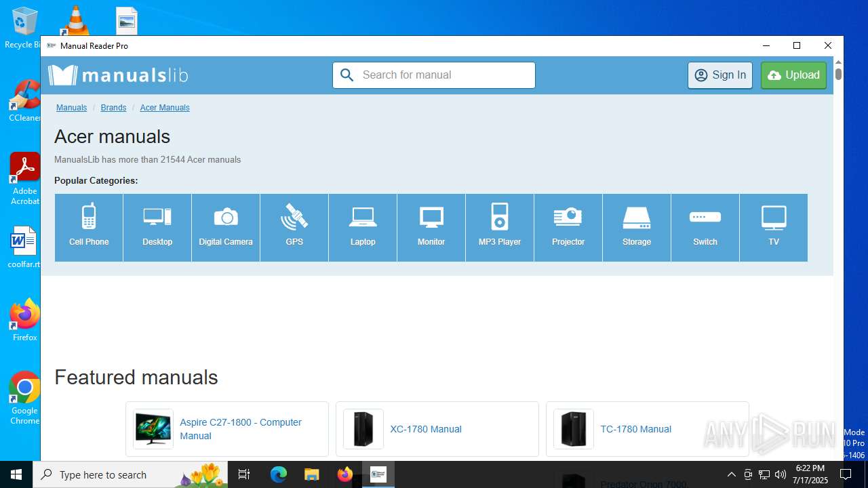Click the Acer manuals heading

(113, 136)
